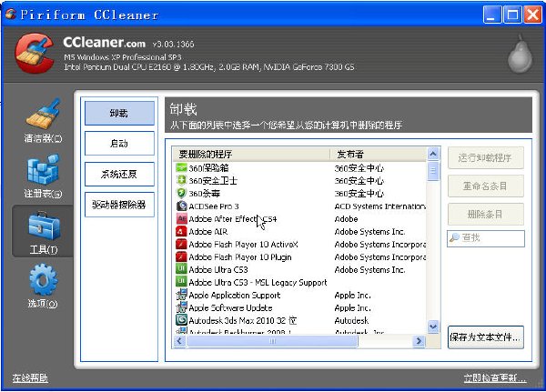This screenshot has width=546, height=392.
Task: Click 'Adobe Ultra CS3 - MSL Legacy Support' text
Action: pyautogui.click(x=258, y=282)
